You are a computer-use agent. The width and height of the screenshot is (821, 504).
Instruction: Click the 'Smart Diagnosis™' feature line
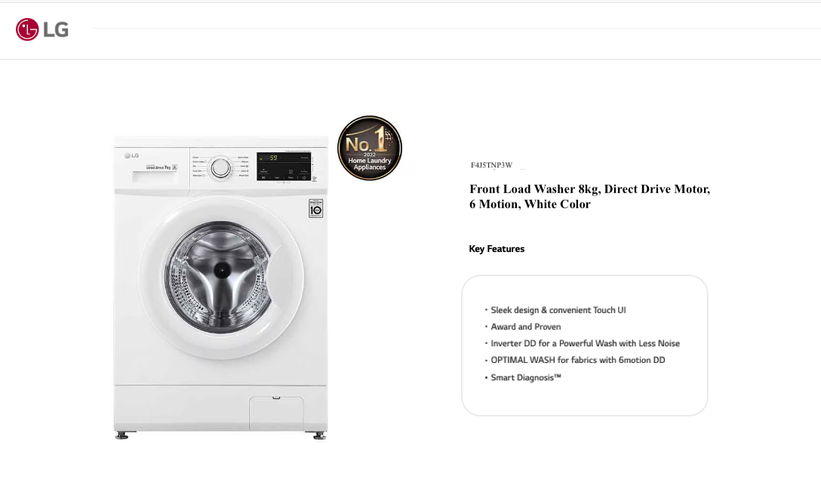(526, 377)
